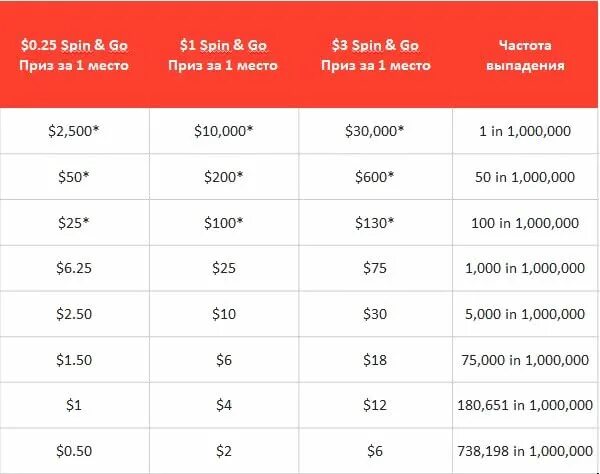Screen dimensions: 600x474
Task: Click the "$1 Spin & Go" column header
Action: point(225,55)
